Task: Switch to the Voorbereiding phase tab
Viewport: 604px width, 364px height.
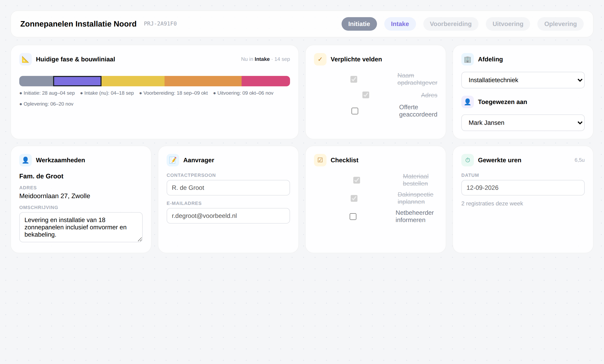Action: click(x=451, y=24)
